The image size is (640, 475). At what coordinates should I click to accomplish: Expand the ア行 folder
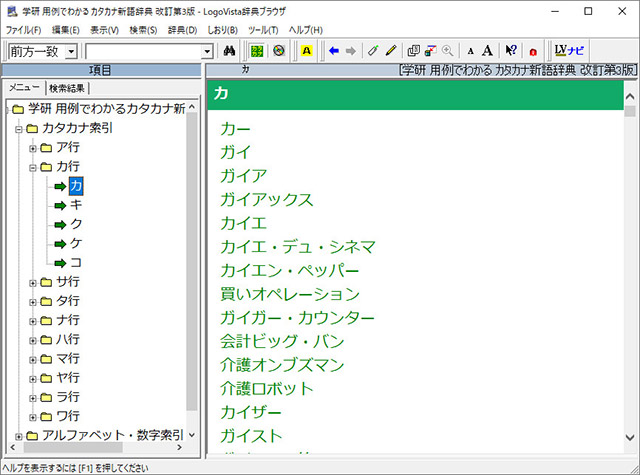click(x=33, y=149)
